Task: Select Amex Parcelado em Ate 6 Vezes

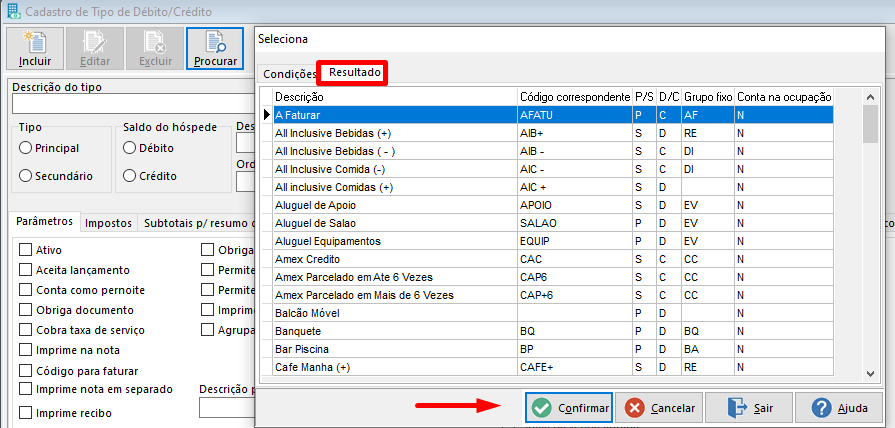Action: click(x=554, y=277)
